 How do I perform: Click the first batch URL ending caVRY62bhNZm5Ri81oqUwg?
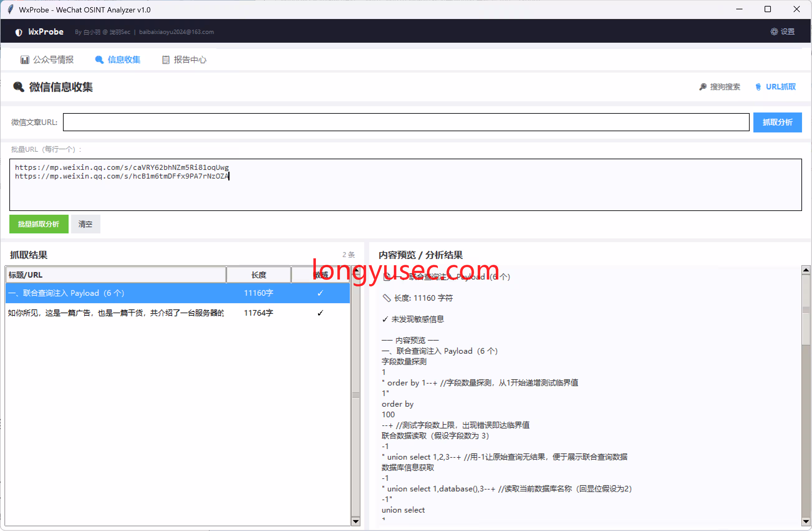(122, 167)
